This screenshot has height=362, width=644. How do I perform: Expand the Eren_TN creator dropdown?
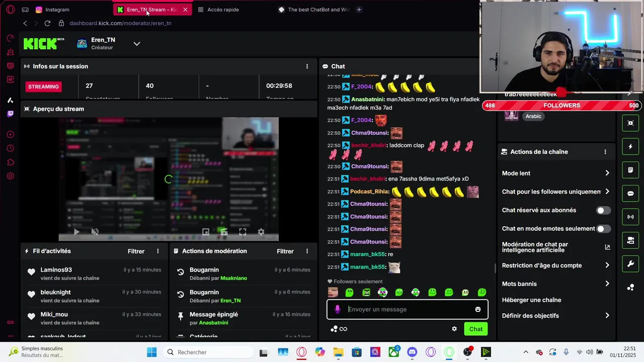136,44
